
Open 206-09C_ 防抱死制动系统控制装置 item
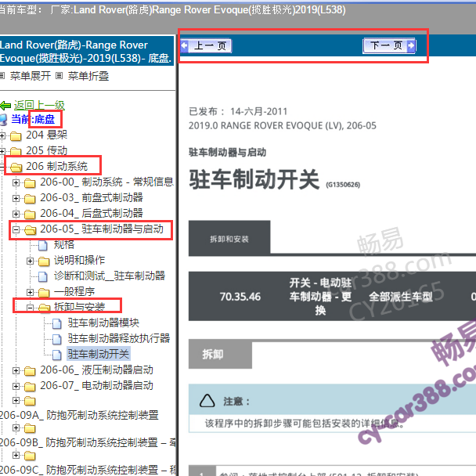pyautogui.click(x=88, y=470)
